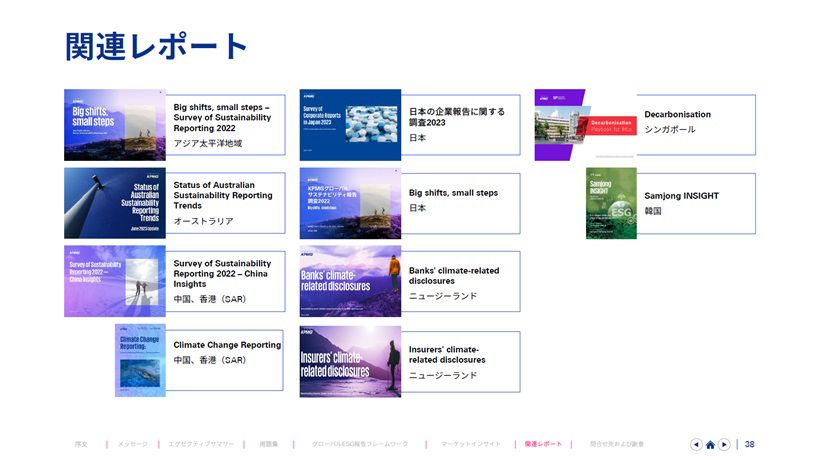Jump to グローバルESG報告フレームワーク section
Screen dimensions: 820x460
point(359,444)
